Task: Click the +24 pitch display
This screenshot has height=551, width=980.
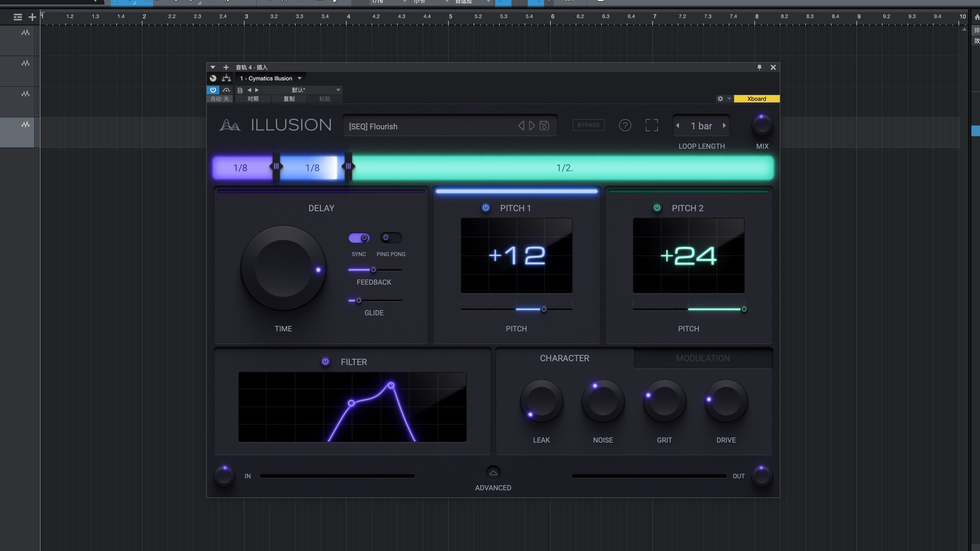Action: [x=689, y=256]
